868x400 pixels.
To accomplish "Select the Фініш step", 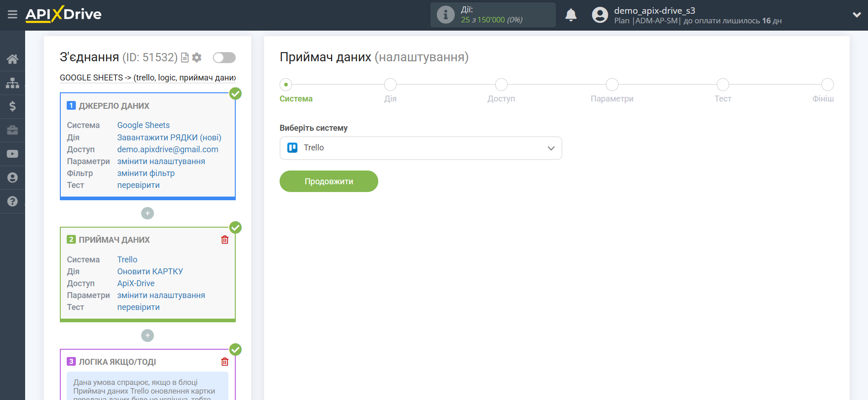I will click(x=827, y=85).
